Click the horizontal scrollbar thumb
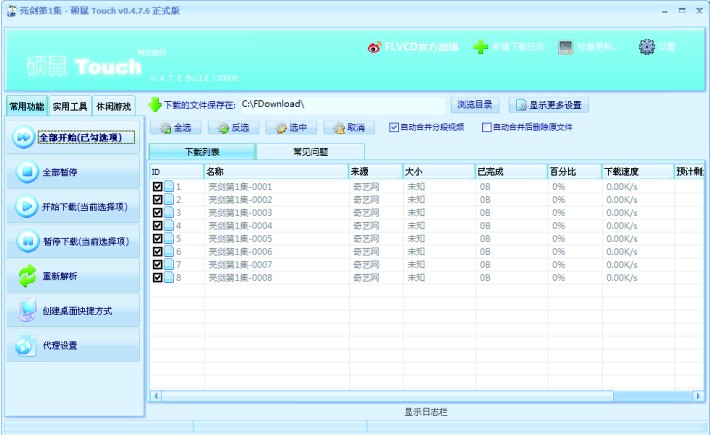710x435 pixels. (x=387, y=396)
